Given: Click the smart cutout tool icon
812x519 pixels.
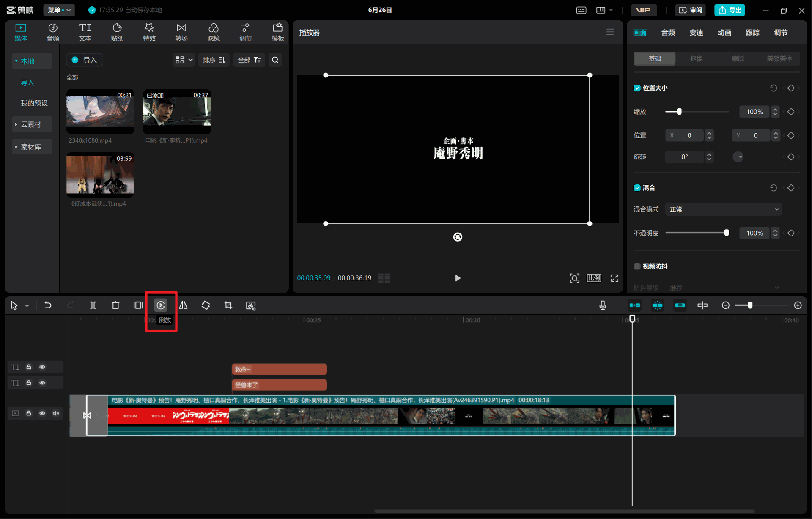Looking at the screenshot, I should point(251,305).
